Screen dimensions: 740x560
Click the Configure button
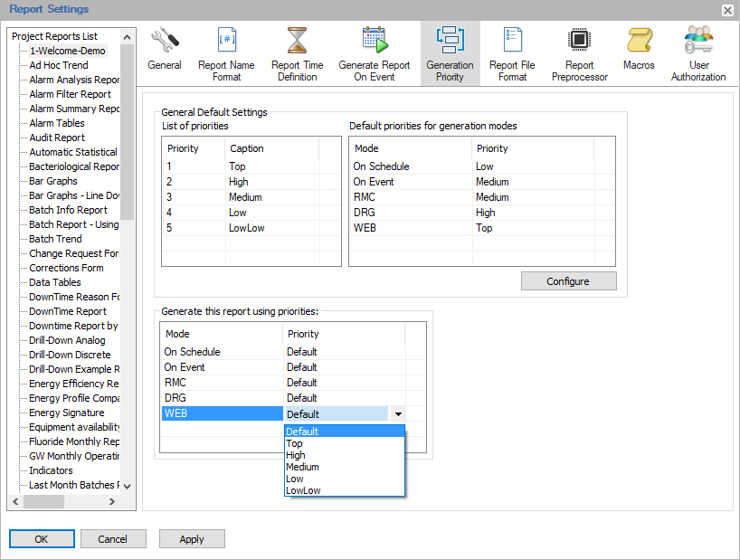pyautogui.click(x=568, y=280)
